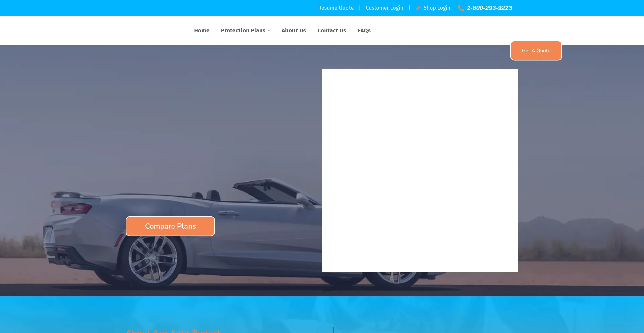Select the Shop Login text link
The image size is (644, 333).
(x=437, y=8)
